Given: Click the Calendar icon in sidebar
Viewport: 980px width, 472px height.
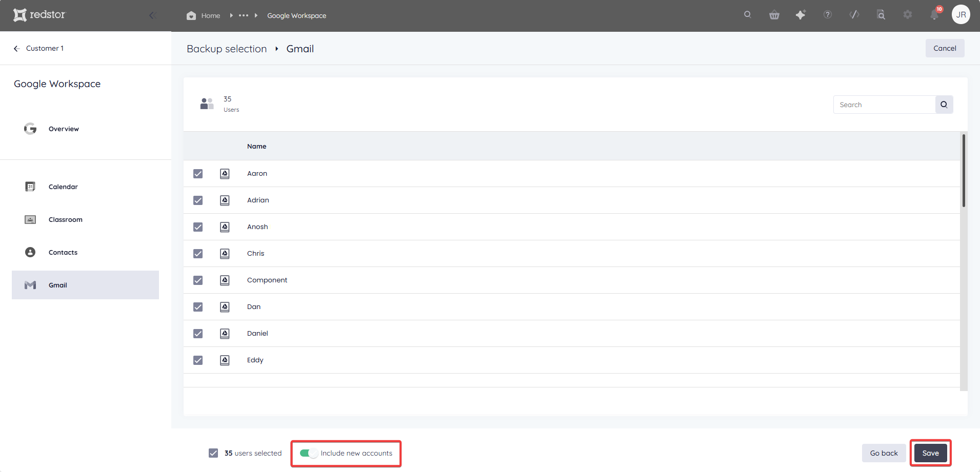Looking at the screenshot, I should [x=30, y=187].
